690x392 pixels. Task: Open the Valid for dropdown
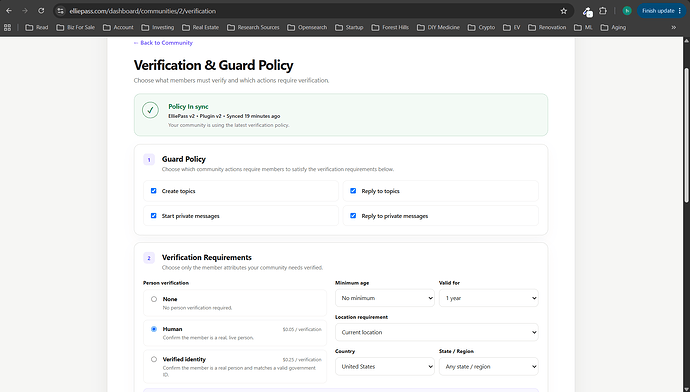pyautogui.click(x=488, y=298)
